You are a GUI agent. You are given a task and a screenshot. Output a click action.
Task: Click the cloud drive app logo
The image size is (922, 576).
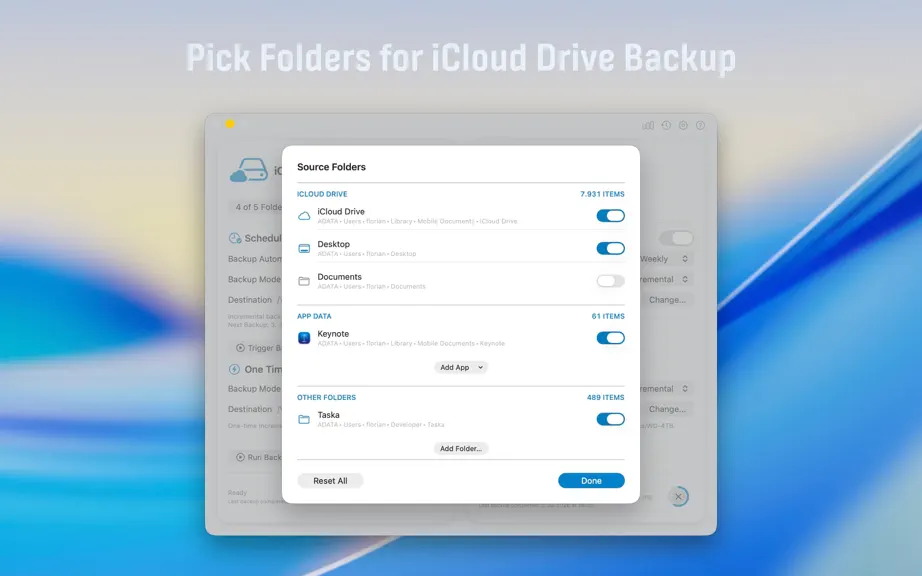click(x=249, y=170)
